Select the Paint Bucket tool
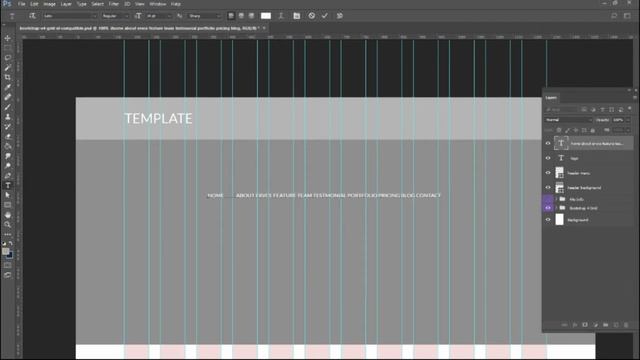 8,146
